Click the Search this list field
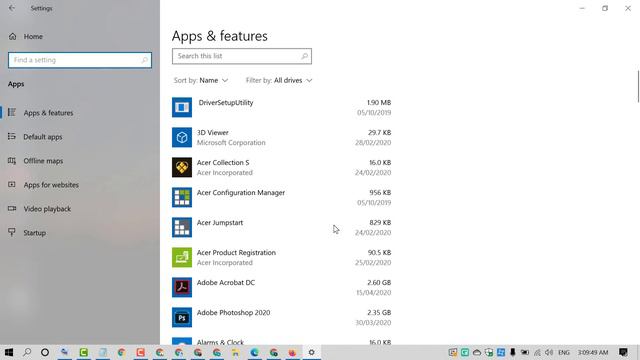 pyautogui.click(x=242, y=56)
